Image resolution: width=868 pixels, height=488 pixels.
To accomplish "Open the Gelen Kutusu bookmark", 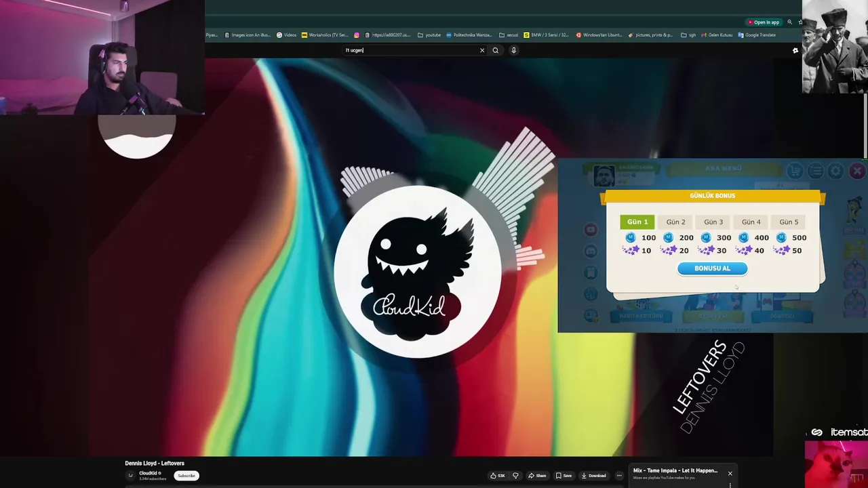I will click(x=717, y=35).
